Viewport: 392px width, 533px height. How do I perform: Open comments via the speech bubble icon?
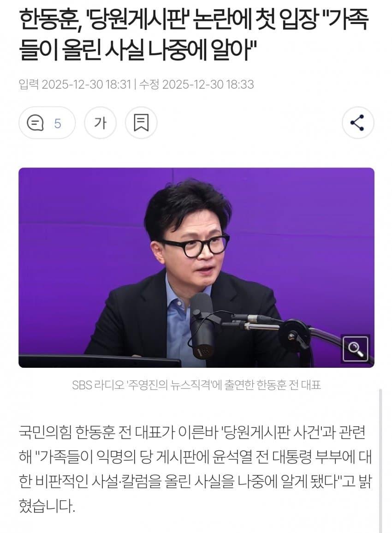pos(36,123)
